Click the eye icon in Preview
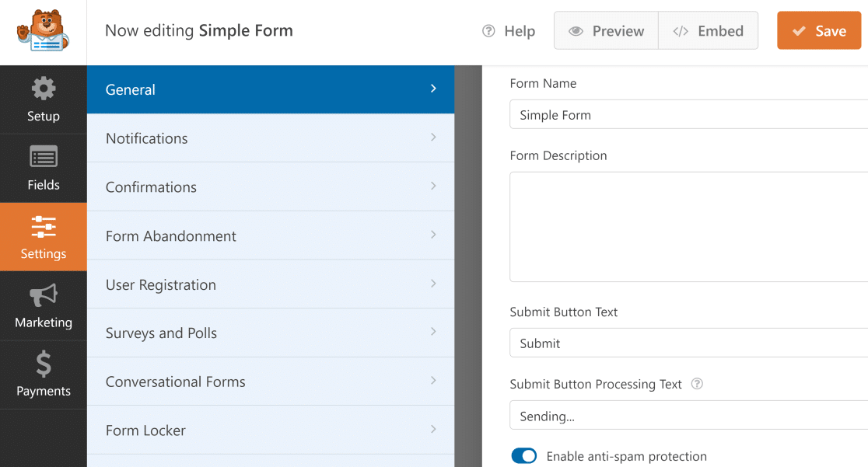 click(576, 31)
